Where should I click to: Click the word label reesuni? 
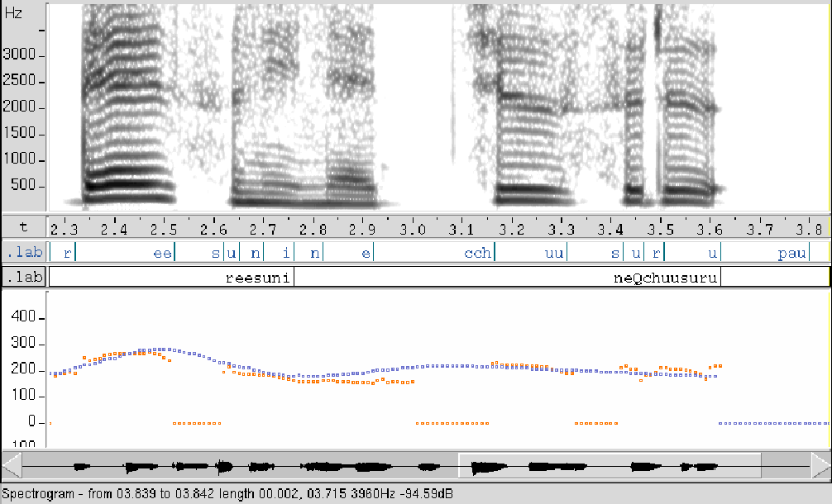click(x=256, y=277)
